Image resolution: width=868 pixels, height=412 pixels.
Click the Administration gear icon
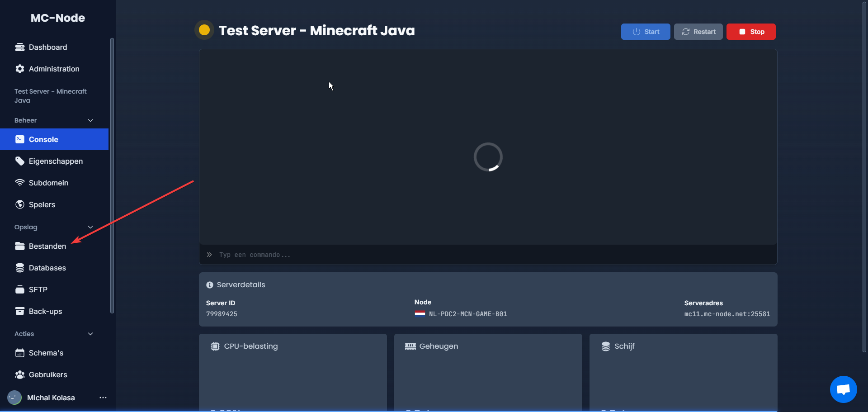pos(19,69)
